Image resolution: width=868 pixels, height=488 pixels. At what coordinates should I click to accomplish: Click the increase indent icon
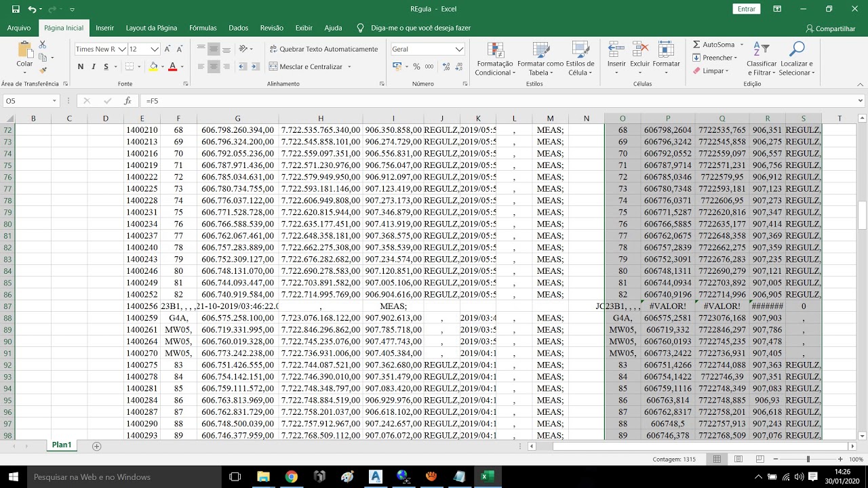(256, 66)
